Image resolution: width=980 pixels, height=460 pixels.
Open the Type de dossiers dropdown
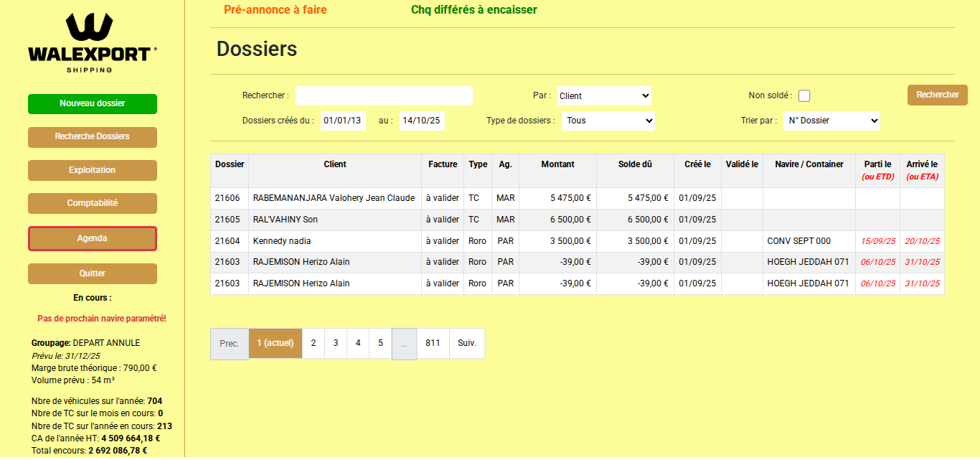608,121
